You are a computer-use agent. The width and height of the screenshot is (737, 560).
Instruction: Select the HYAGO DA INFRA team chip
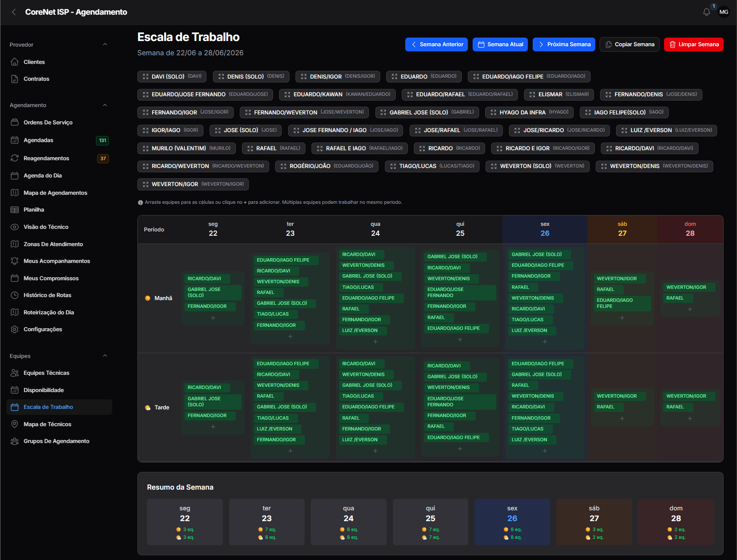529,112
